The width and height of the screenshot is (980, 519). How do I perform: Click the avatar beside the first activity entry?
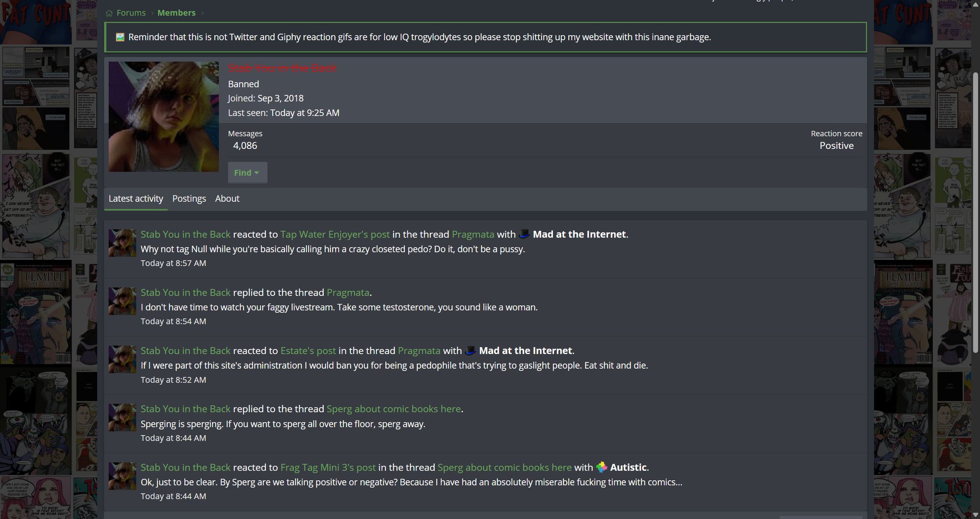[122, 243]
